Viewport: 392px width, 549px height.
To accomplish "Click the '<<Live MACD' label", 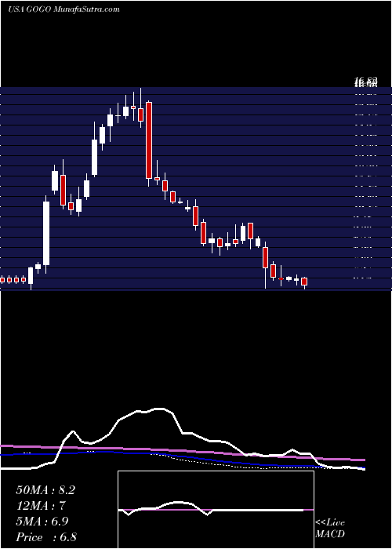I will pos(330,528).
